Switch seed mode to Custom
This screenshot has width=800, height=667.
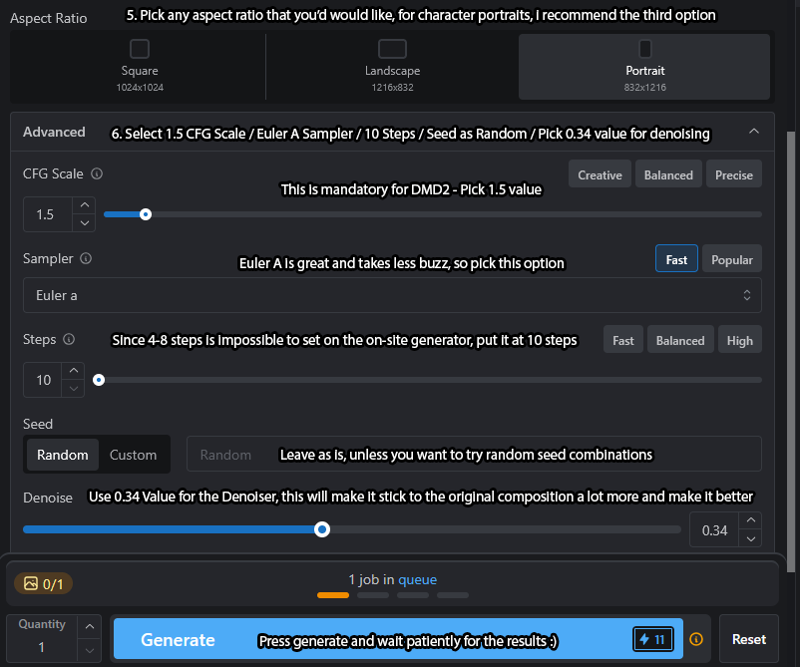133,455
